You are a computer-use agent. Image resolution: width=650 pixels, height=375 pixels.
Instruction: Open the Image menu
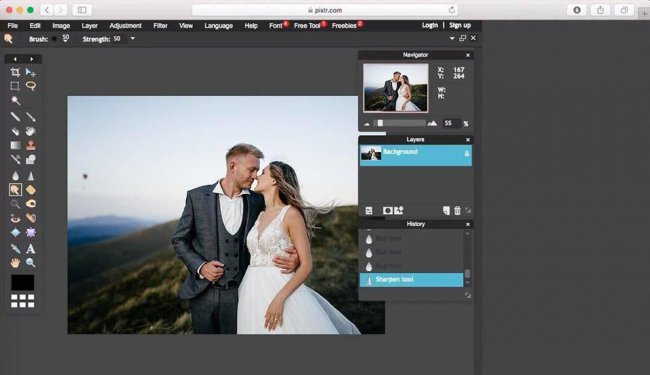tap(61, 26)
